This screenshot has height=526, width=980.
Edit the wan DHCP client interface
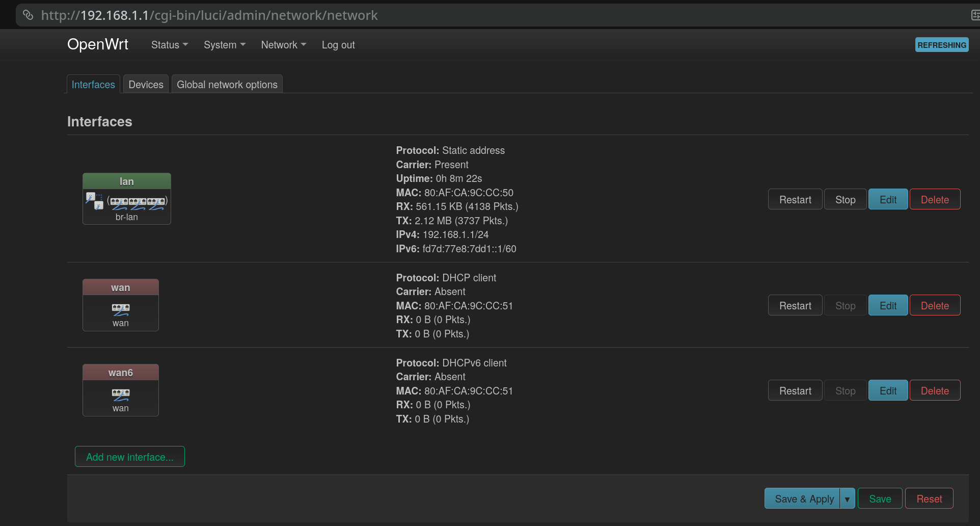[888, 305]
